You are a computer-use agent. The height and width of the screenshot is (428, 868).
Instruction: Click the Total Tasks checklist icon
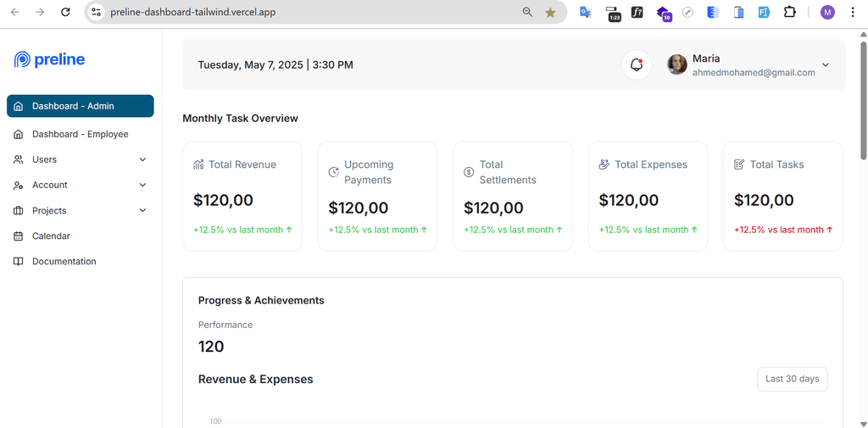(x=739, y=164)
